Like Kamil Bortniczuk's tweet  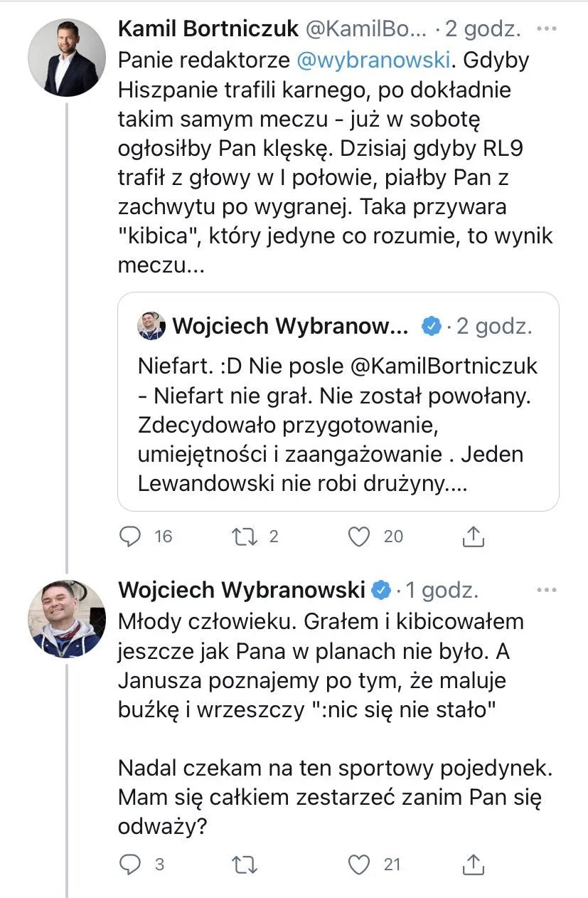[x=360, y=536]
